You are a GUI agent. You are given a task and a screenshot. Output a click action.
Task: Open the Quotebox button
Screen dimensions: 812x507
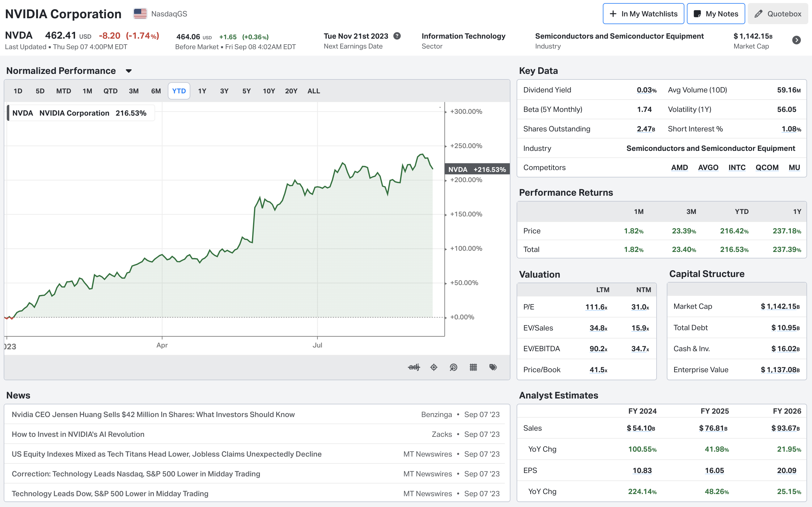(778, 14)
